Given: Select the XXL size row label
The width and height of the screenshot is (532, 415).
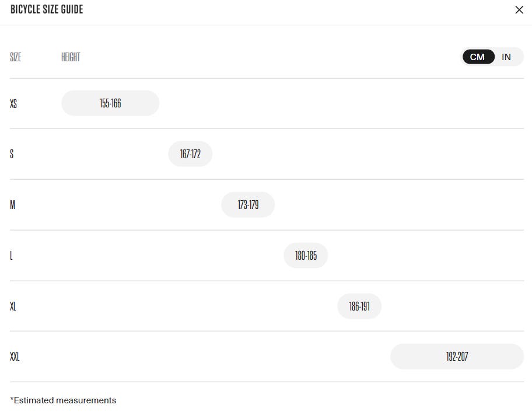Looking at the screenshot, I should coord(15,357).
